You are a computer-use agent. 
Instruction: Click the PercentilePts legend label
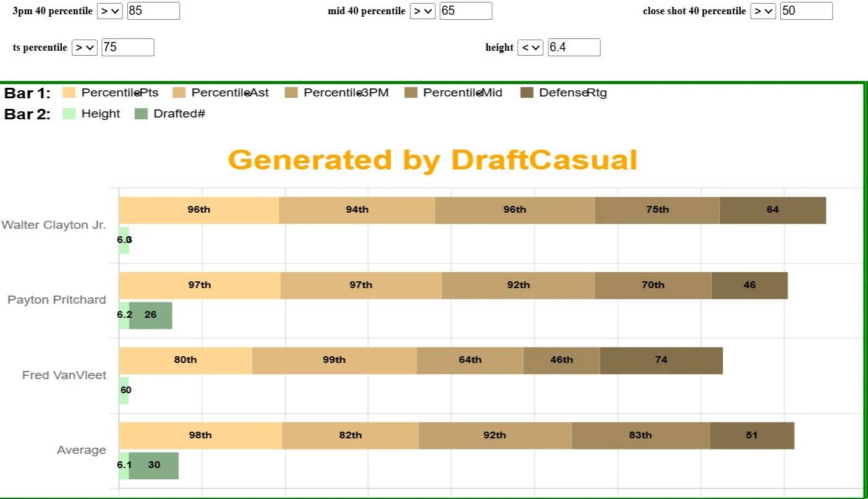(120, 93)
